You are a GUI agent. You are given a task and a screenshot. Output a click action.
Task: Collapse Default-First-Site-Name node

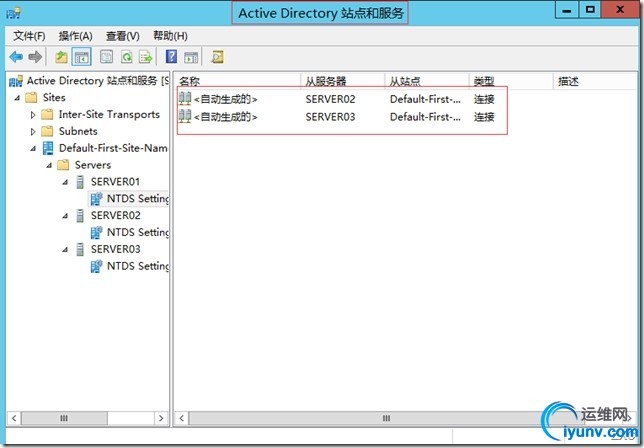[x=33, y=148]
